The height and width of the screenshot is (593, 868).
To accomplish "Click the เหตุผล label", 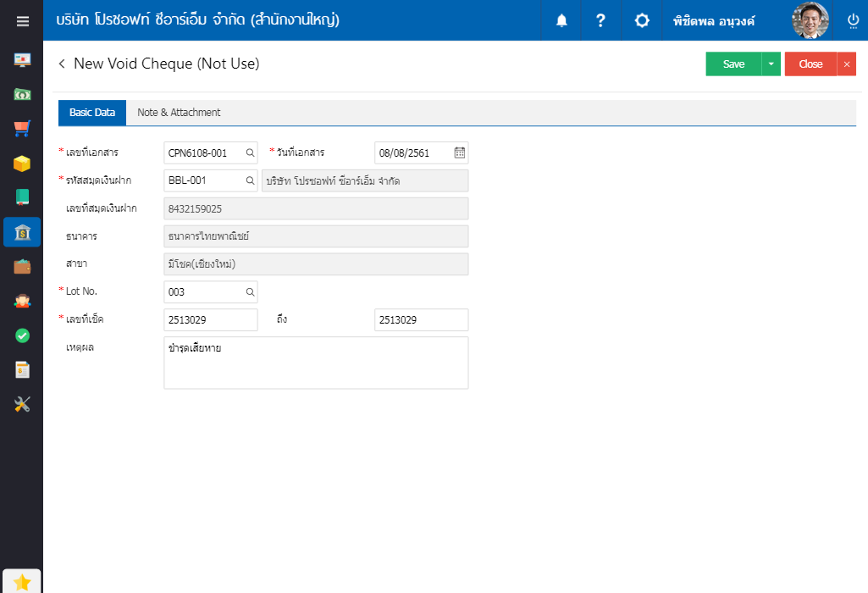I will pyautogui.click(x=80, y=347).
